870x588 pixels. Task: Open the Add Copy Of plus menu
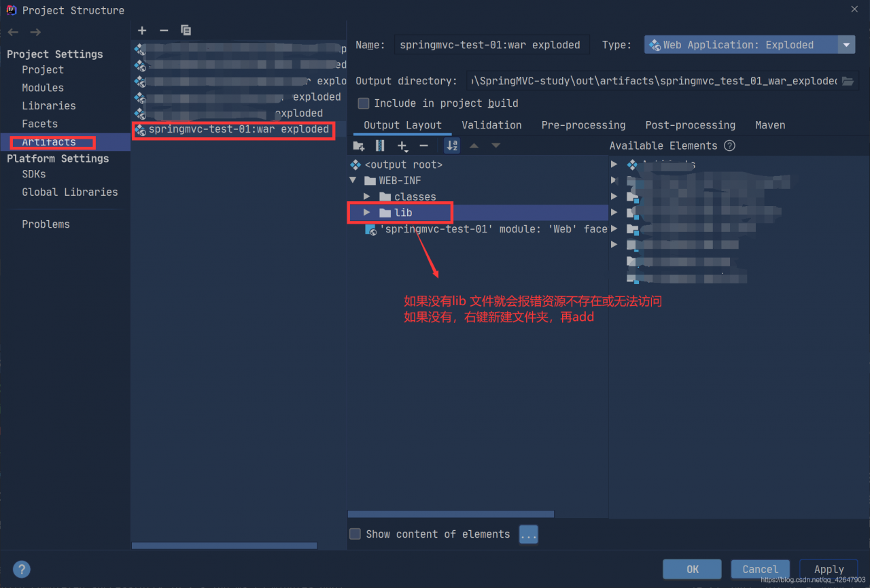click(x=402, y=145)
